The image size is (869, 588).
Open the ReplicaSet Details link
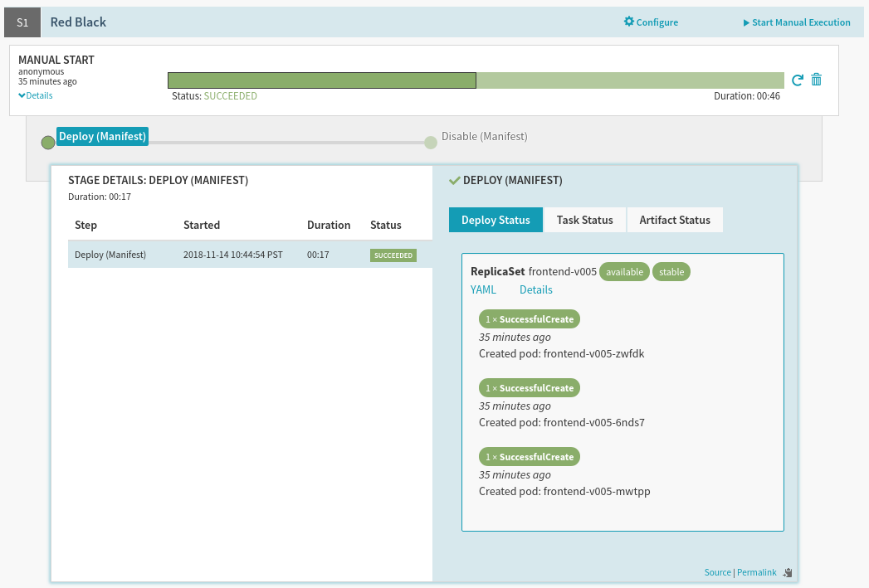535,289
